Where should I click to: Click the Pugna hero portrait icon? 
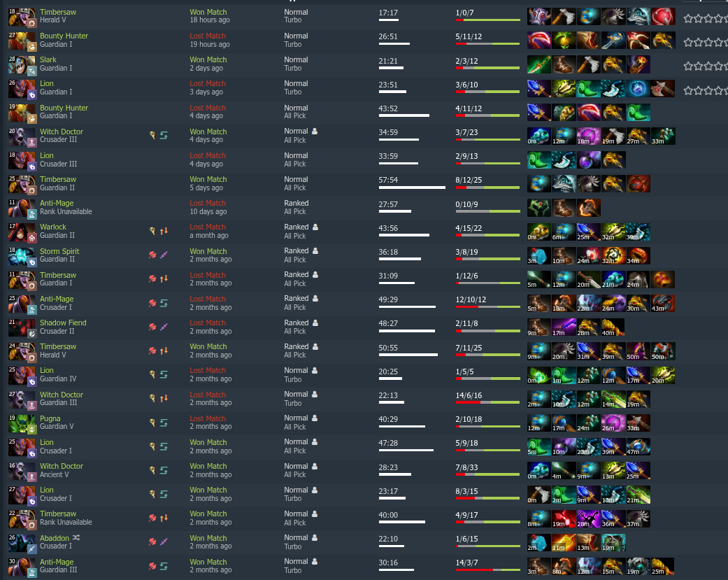click(x=22, y=423)
